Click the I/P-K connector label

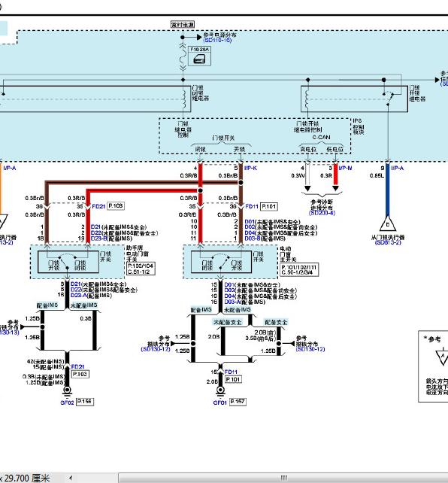[250, 168]
